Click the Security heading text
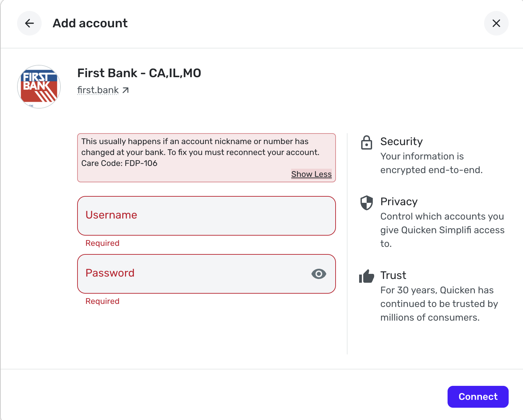This screenshot has height=420, width=523. coord(401,141)
